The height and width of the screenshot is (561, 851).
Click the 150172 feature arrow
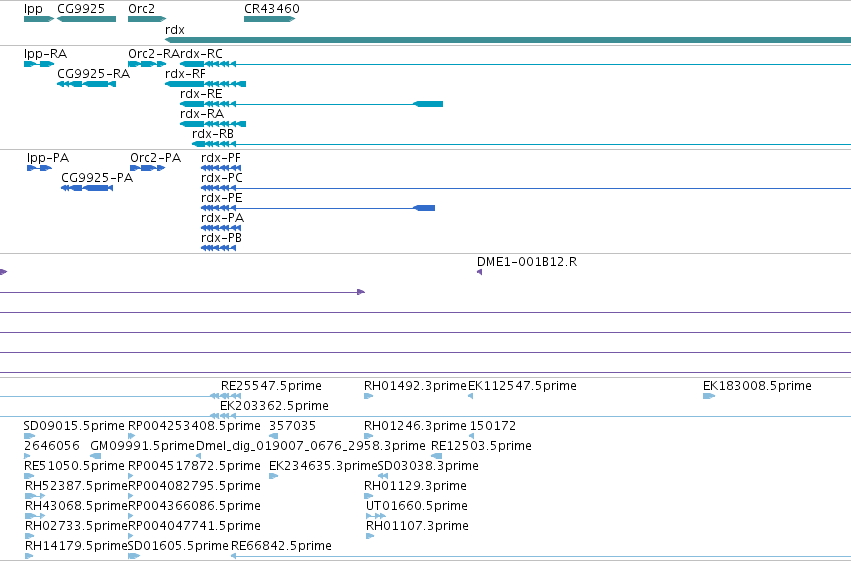[471, 436]
